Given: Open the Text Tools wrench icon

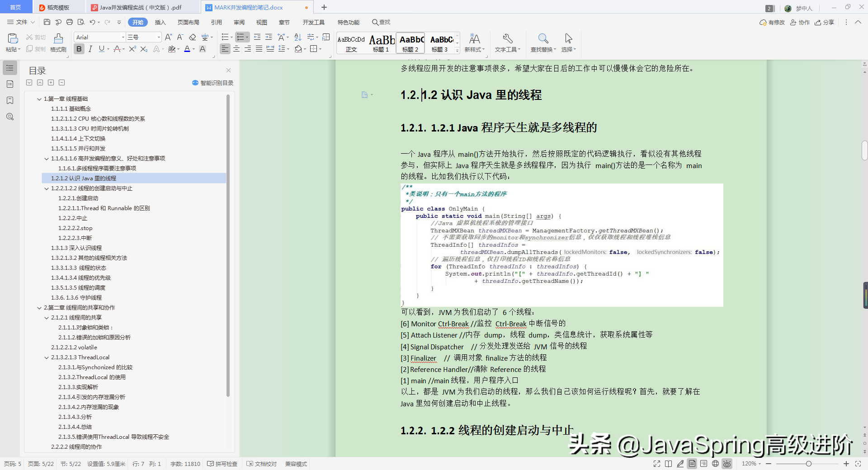Looking at the screenshot, I should (507, 38).
